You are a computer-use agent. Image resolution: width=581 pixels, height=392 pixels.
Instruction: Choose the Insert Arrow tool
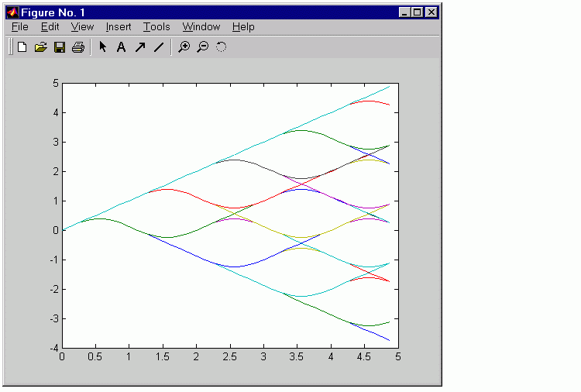pyautogui.click(x=140, y=47)
